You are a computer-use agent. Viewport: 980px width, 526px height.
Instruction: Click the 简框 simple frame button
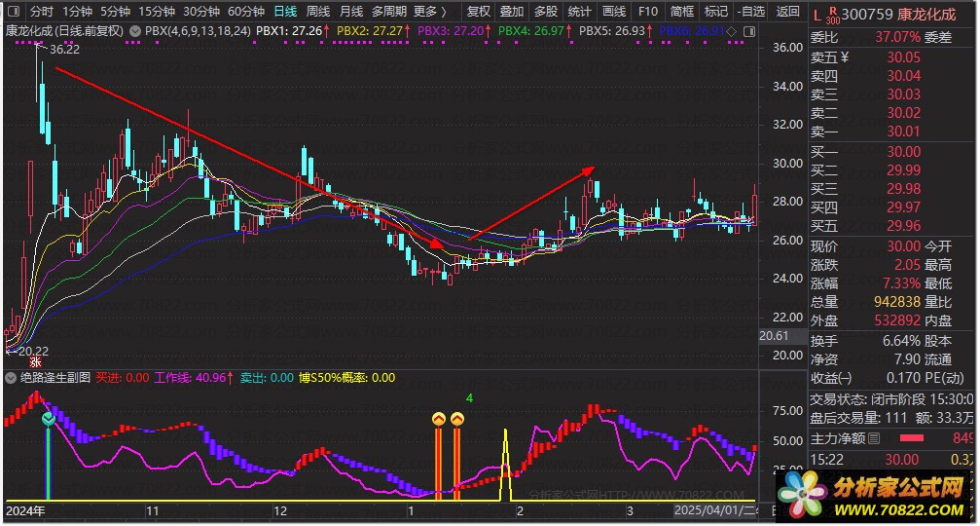(682, 12)
